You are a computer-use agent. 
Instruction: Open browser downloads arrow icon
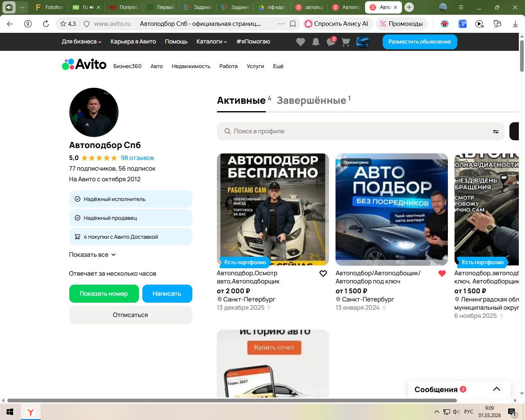click(x=515, y=24)
